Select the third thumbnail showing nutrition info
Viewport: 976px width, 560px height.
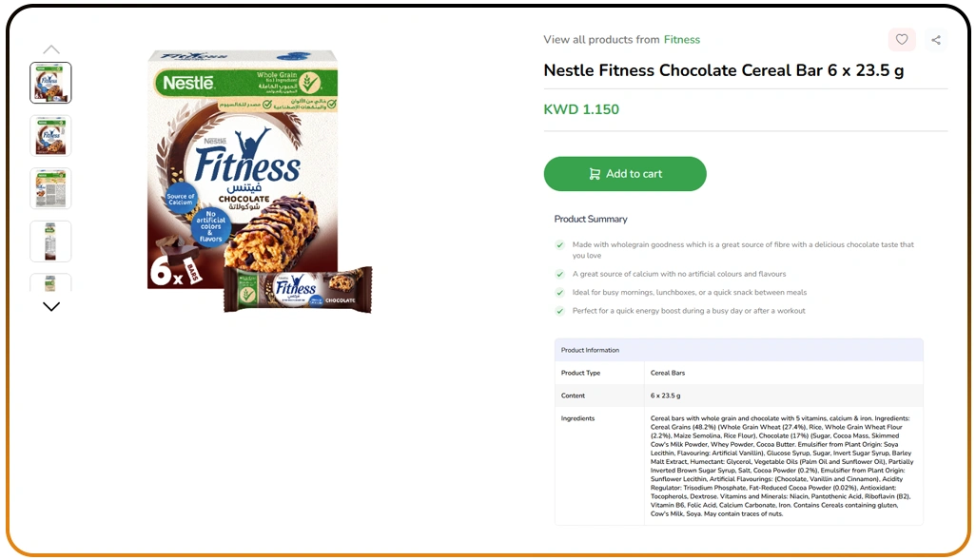click(x=50, y=188)
